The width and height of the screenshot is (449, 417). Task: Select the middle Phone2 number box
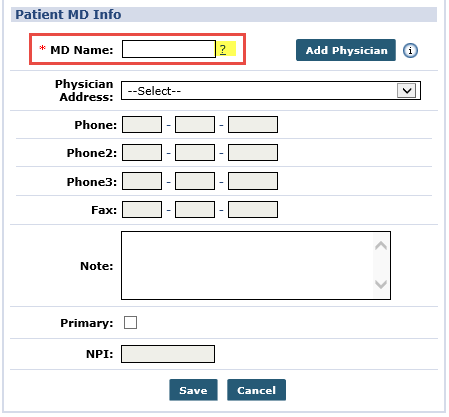[195, 152]
